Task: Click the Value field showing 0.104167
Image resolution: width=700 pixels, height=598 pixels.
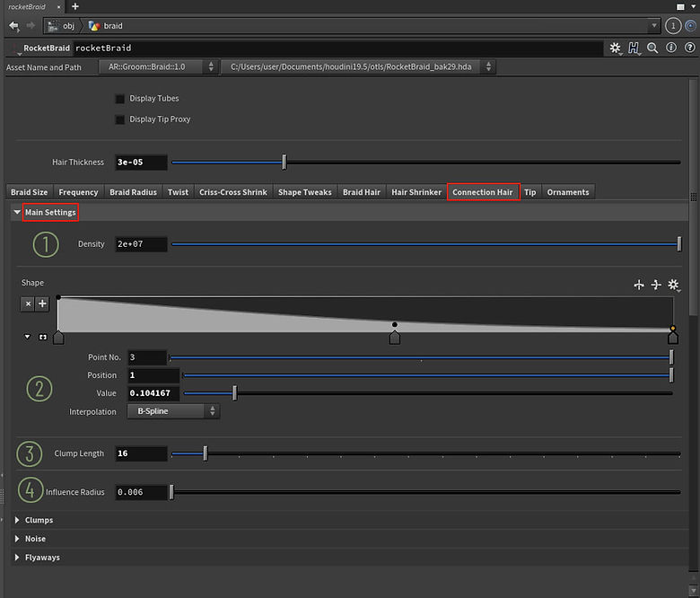Action: click(x=153, y=393)
